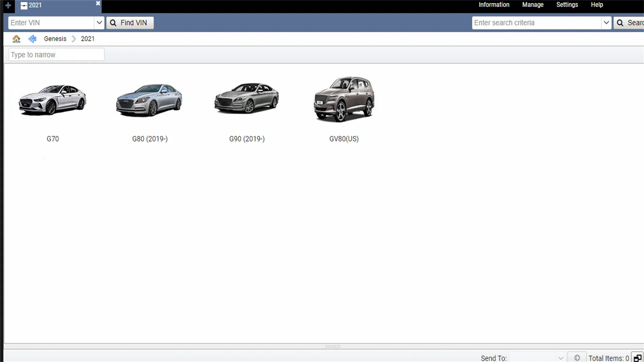Click the Send To arrow button
This screenshot has height=362, width=644.
coord(577,358)
